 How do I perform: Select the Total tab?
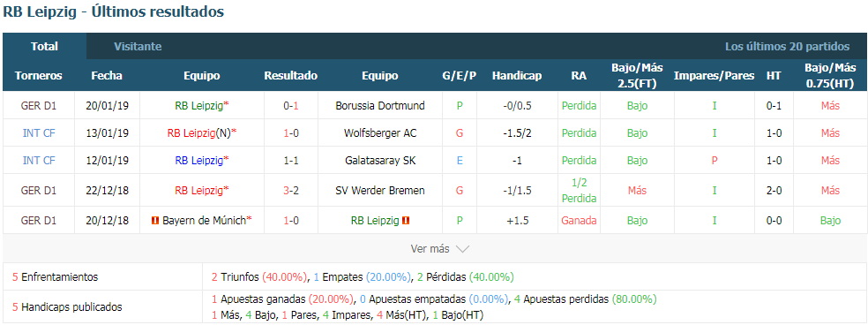point(44,47)
